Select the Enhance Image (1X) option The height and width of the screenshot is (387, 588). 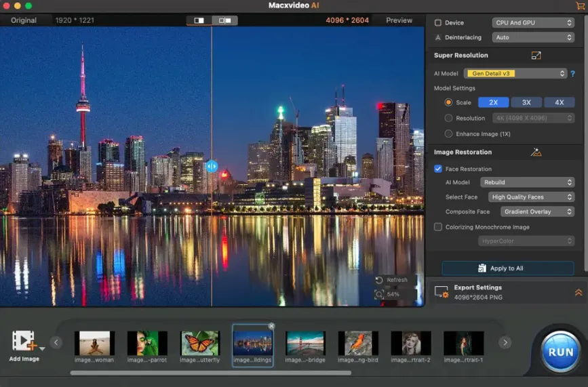tap(448, 134)
